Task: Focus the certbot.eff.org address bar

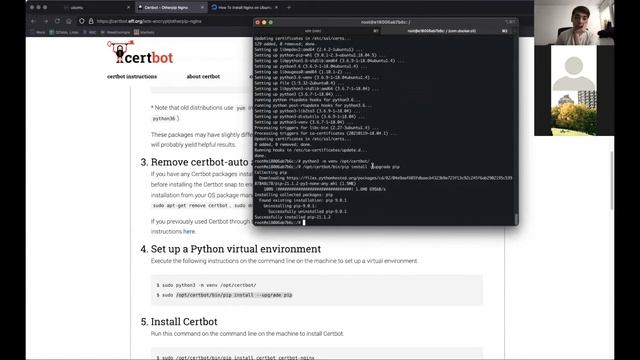Action: 149,21
